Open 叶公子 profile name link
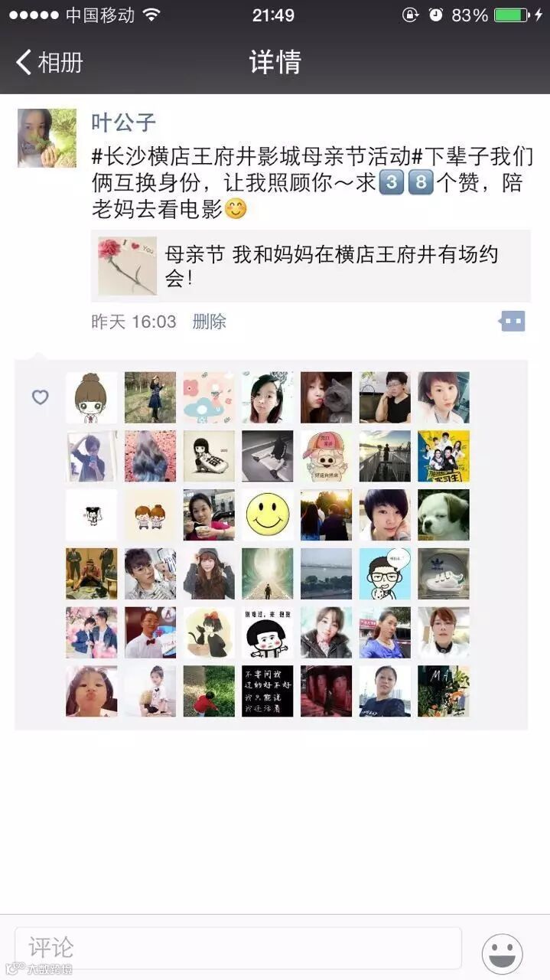The width and height of the screenshot is (550, 980). pyautogui.click(x=123, y=122)
